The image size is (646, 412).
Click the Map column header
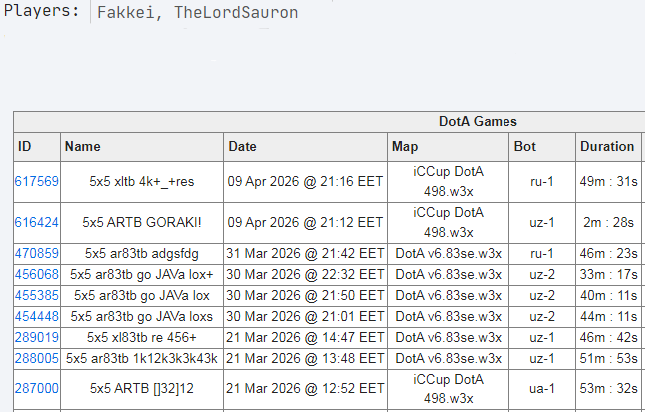(x=405, y=146)
